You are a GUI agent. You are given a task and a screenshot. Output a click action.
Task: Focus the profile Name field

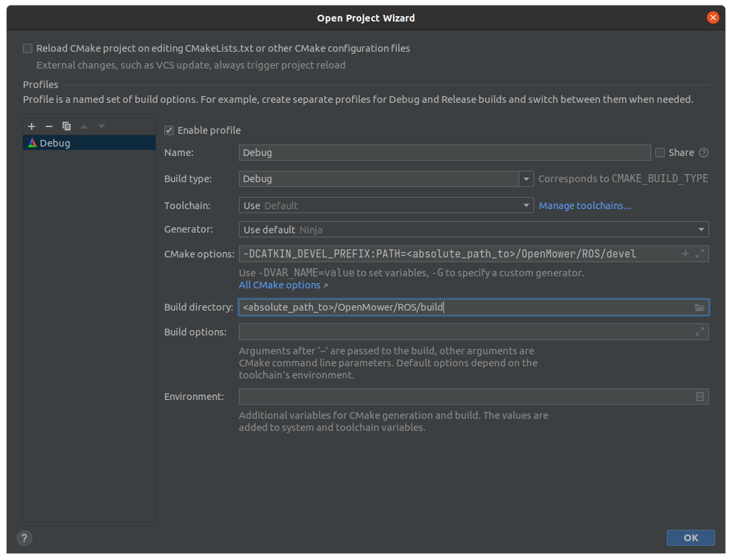[445, 153]
